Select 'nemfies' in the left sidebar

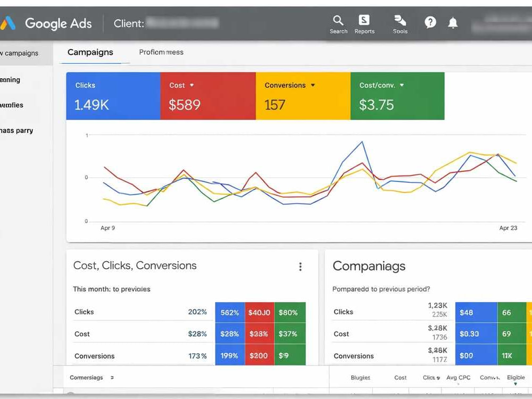coord(12,105)
